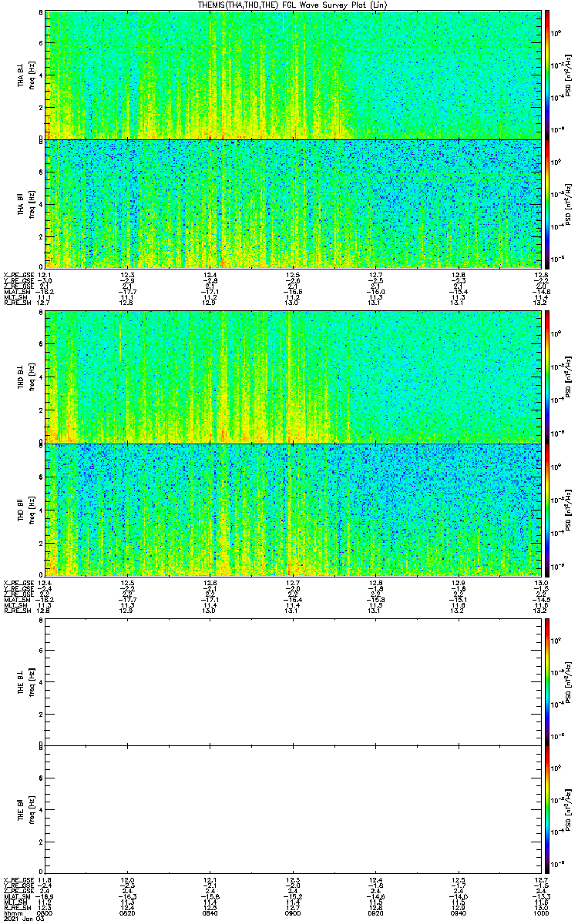Click the empty THE B-parallel plot panel

click(x=292, y=811)
